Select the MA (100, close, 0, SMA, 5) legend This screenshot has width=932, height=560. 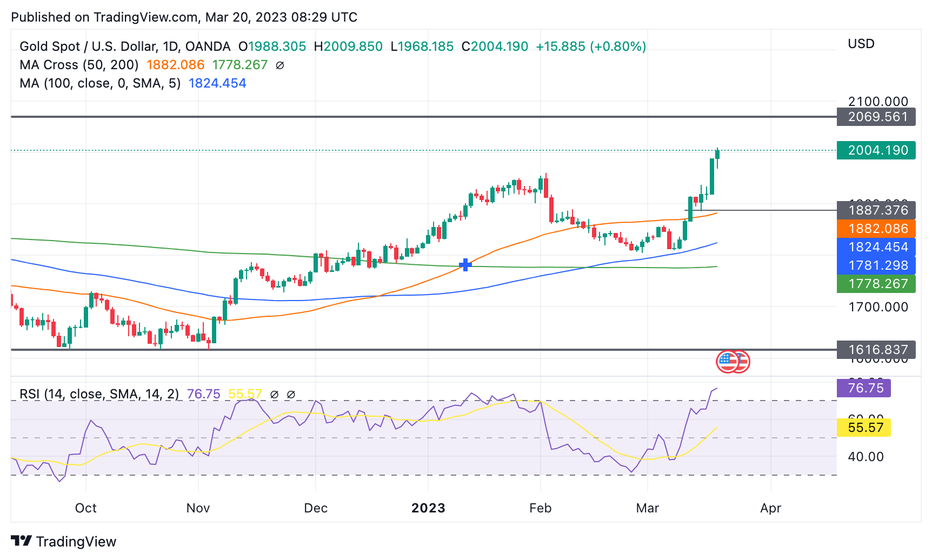[100, 83]
